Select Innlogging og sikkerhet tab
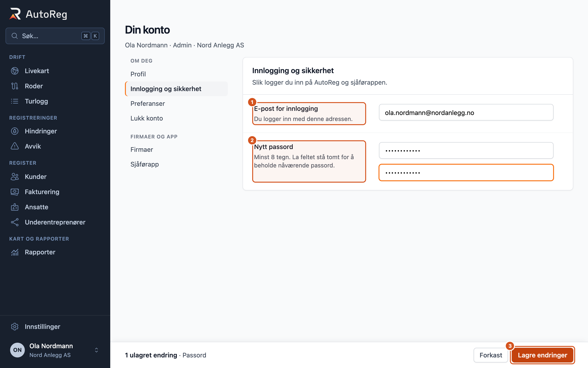588x368 pixels. pyautogui.click(x=176, y=89)
